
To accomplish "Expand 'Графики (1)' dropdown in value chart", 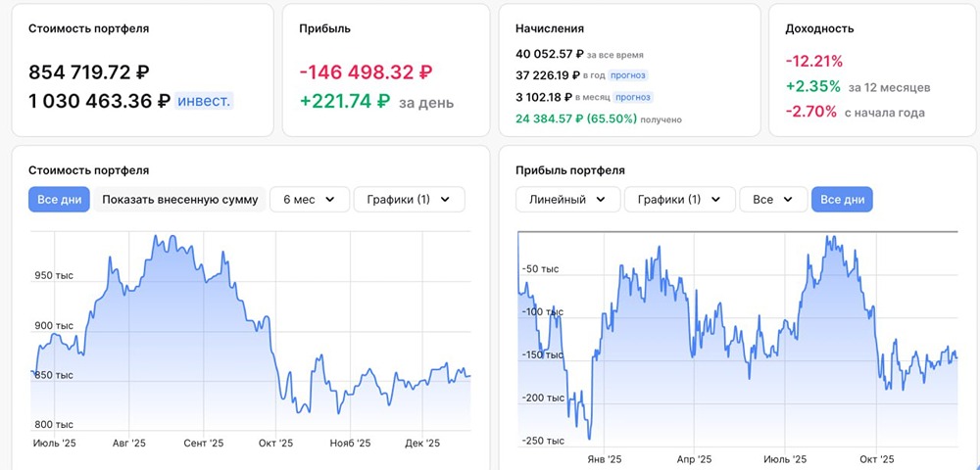I will [x=410, y=200].
